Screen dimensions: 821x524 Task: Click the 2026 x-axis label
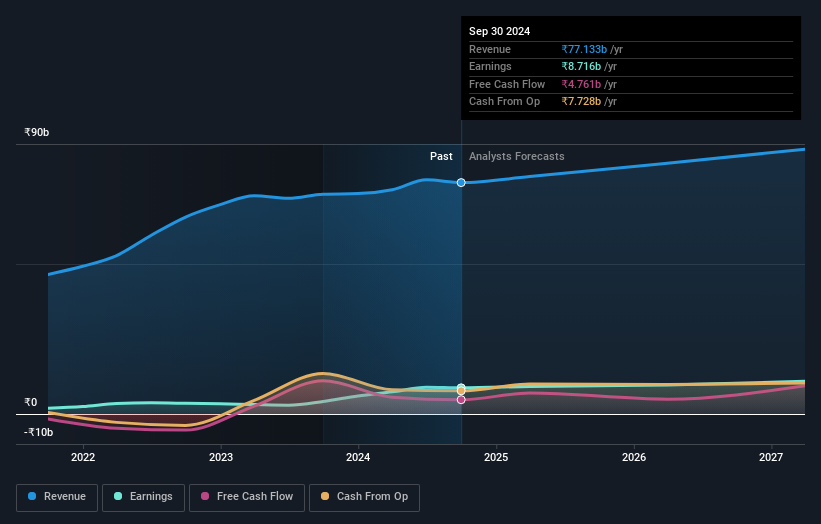click(634, 457)
